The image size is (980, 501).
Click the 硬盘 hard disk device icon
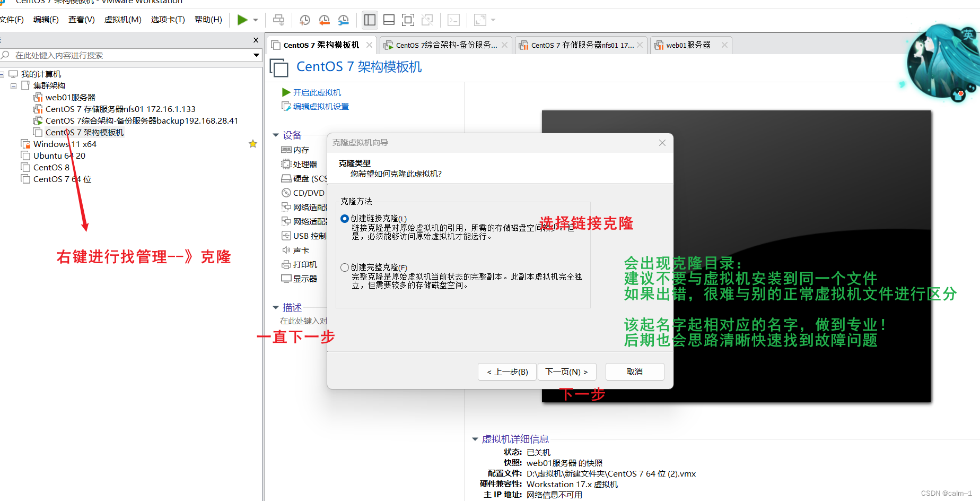[286, 178]
